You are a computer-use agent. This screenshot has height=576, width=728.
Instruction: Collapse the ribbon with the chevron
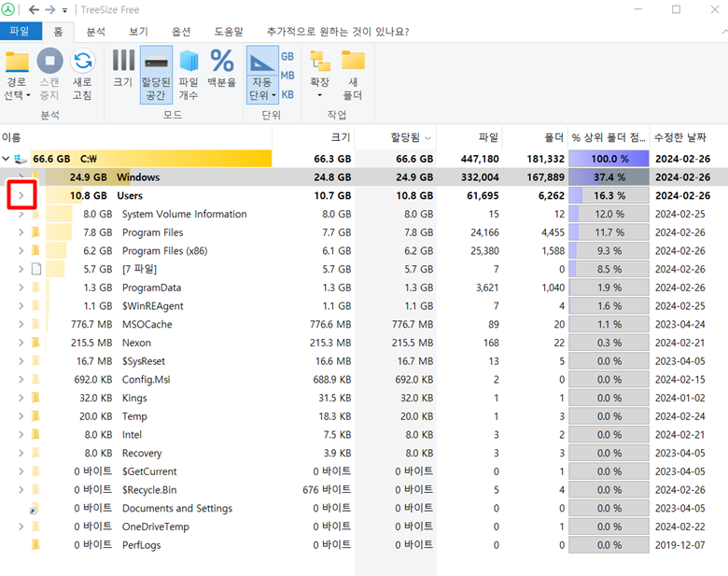[x=724, y=32]
